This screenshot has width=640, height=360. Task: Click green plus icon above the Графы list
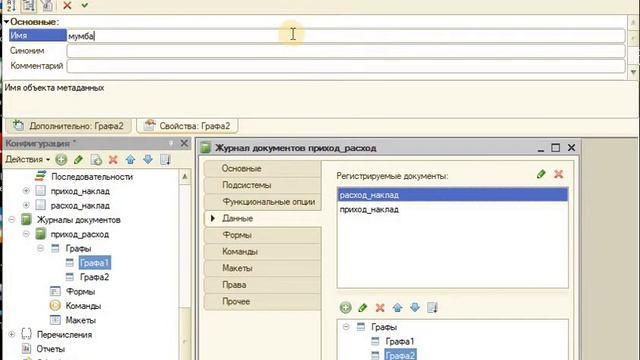[x=345, y=307]
